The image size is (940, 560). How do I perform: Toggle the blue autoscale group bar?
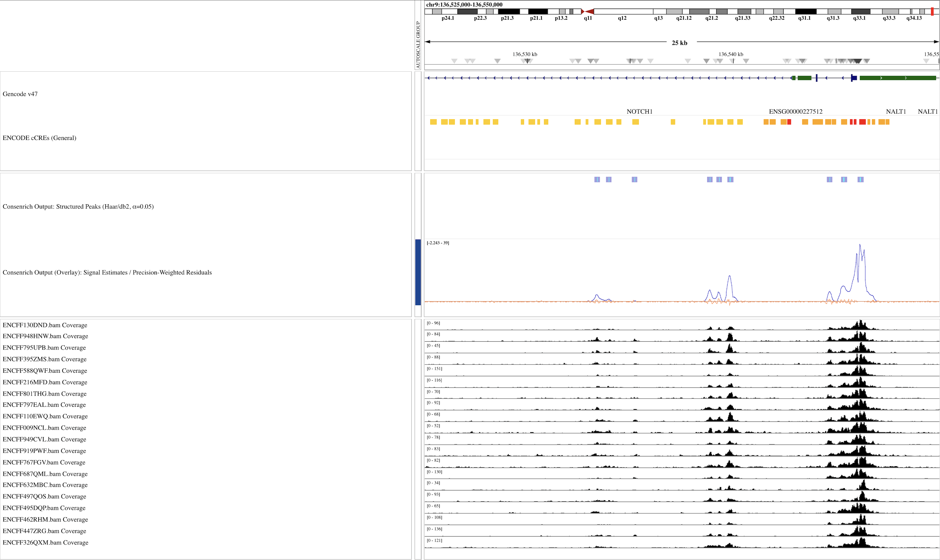[x=418, y=272]
